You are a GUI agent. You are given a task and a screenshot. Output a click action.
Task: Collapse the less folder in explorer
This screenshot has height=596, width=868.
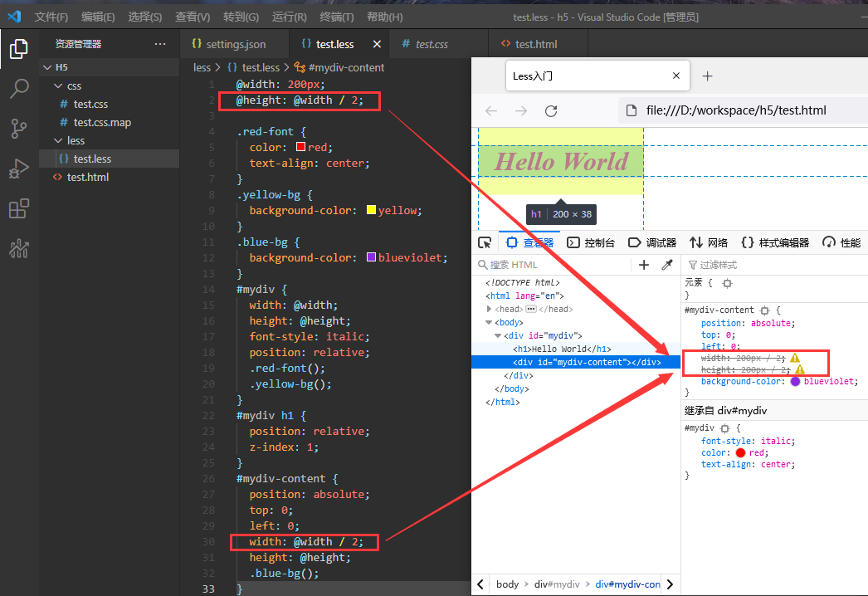click(58, 140)
